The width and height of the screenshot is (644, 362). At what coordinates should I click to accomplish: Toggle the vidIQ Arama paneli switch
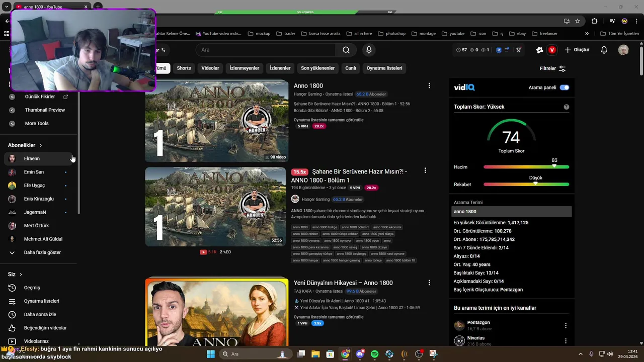[x=565, y=87]
